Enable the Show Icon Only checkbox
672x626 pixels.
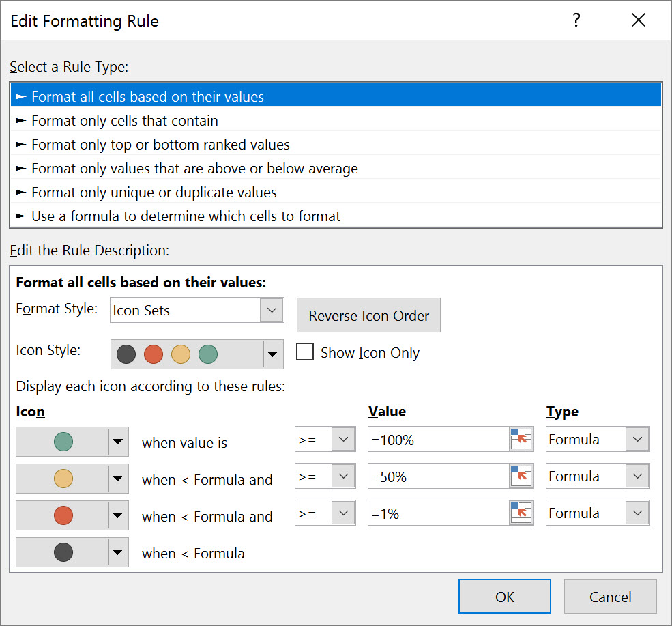point(306,352)
